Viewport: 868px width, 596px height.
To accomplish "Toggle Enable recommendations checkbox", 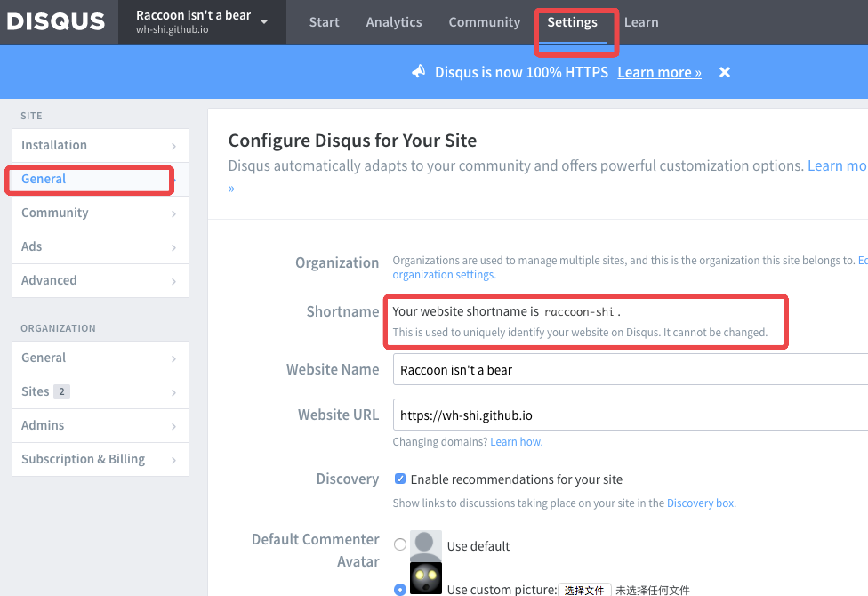I will [x=400, y=479].
